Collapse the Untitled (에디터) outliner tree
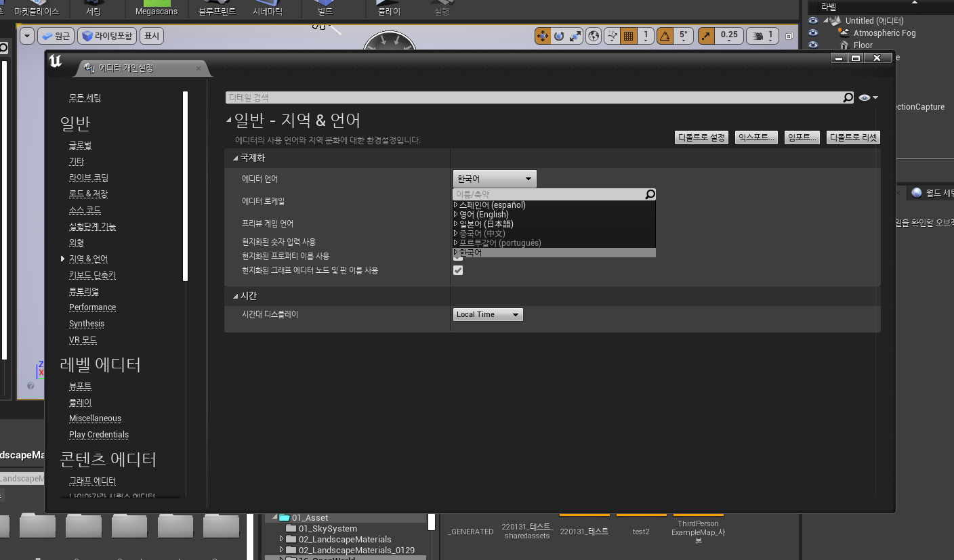The image size is (954, 560). (x=827, y=20)
